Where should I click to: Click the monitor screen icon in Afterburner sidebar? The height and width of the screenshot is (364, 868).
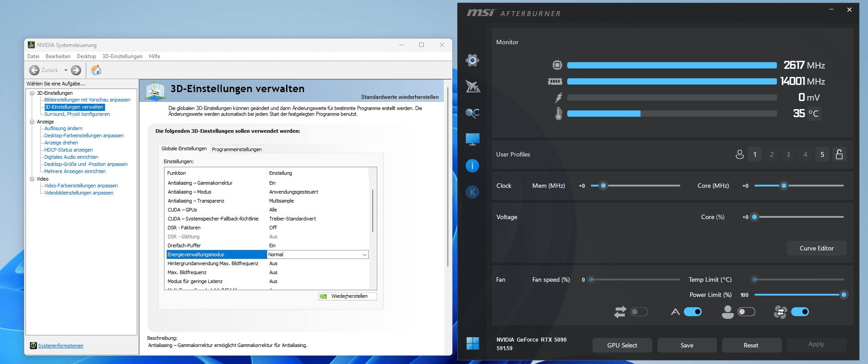472,139
